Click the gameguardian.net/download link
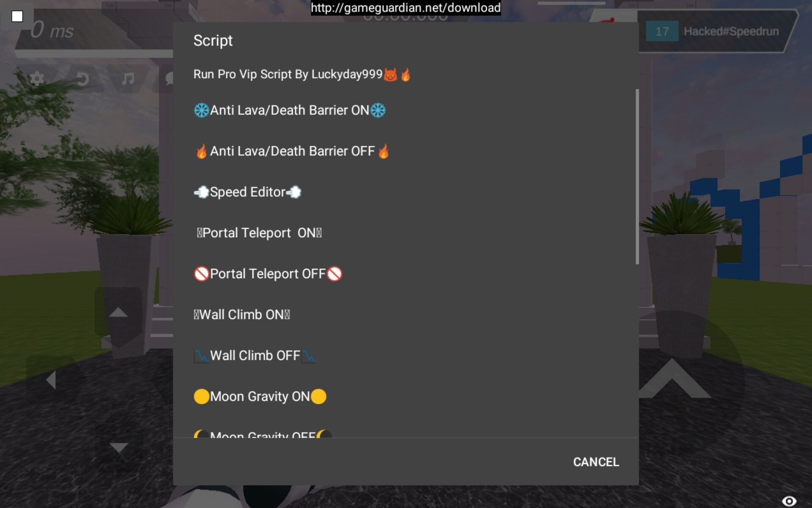The height and width of the screenshot is (508, 812). point(406,8)
